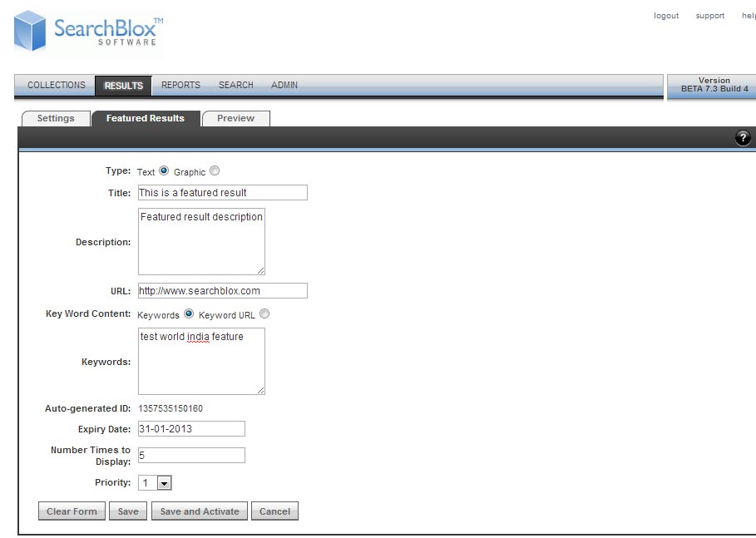Click the Clear Form button
The image size is (756, 538).
72,511
